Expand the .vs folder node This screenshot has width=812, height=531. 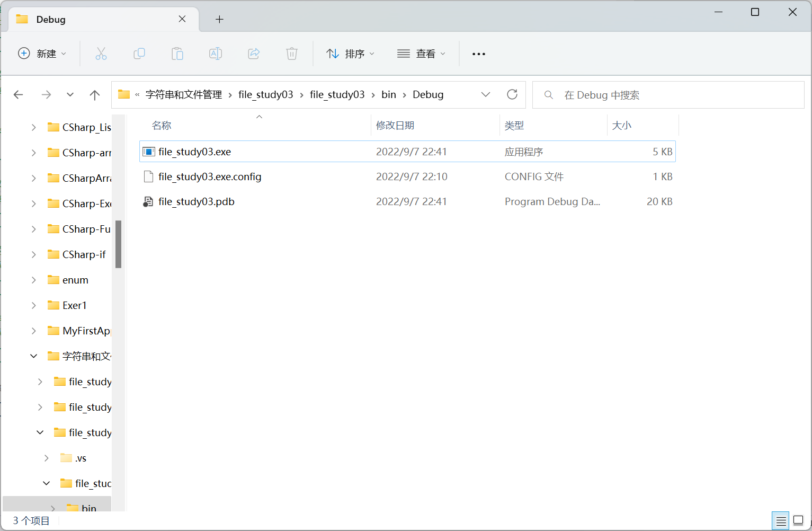(x=46, y=458)
